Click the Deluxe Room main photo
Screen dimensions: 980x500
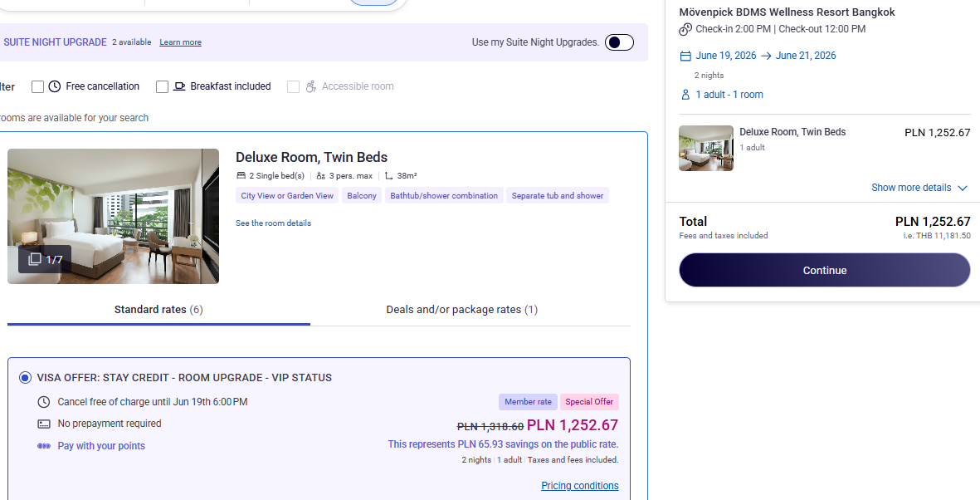point(113,216)
